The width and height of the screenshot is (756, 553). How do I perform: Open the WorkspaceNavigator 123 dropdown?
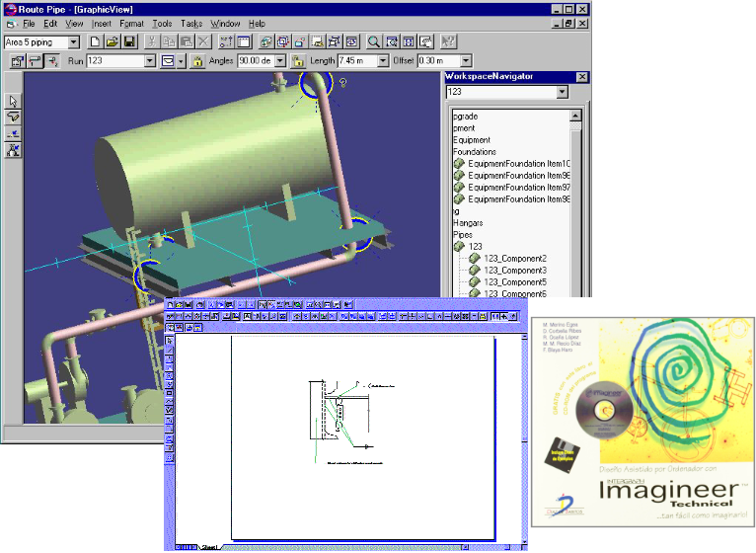pyautogui.click(x=562, y=93)
